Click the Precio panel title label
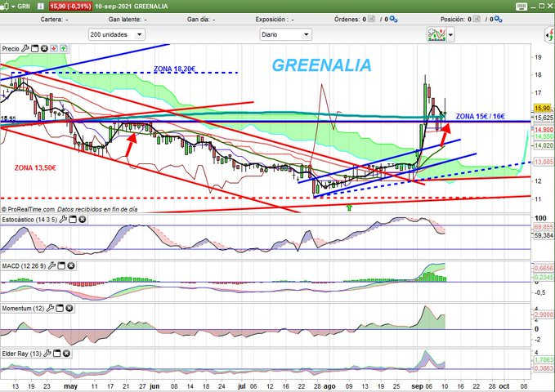Image resolution: width=555 pixels, height=392 pixels. click(x=11, y=49)
